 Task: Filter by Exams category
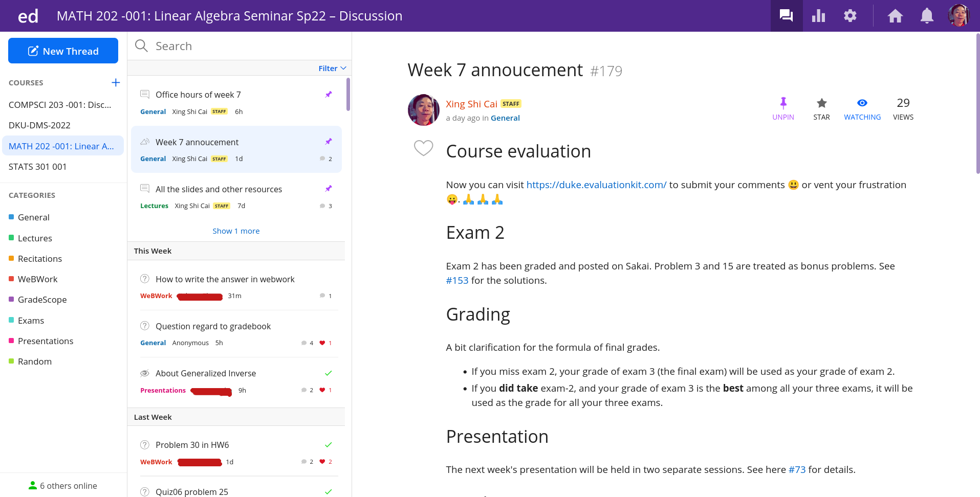[27, 321]
